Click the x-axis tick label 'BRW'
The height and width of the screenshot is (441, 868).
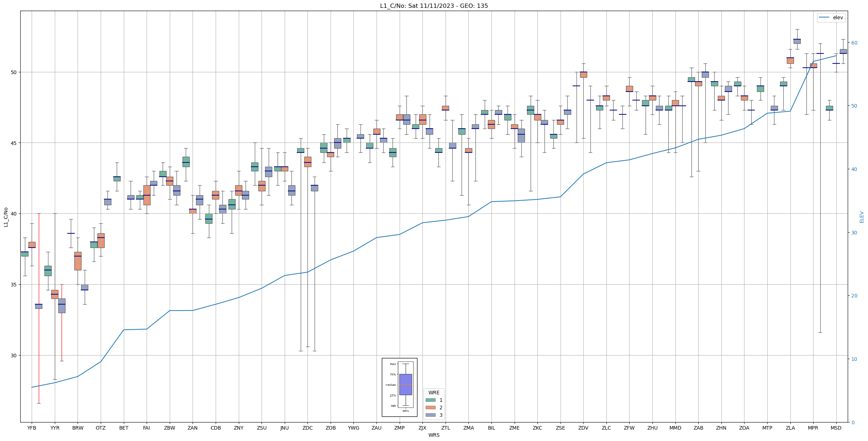click(x=78, y=428)
